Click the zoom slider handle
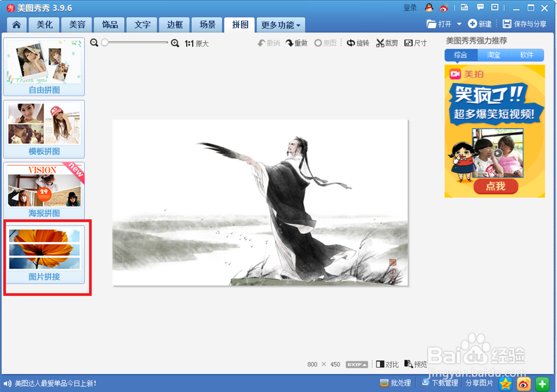The image size is (557, 392). (x=105, y=43)
